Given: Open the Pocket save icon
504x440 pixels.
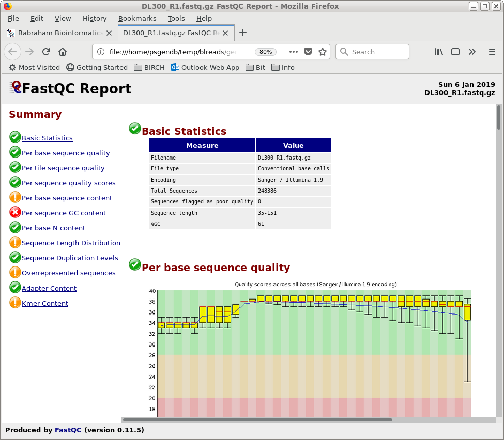Looking at the screenshot, I should point(308,52).
